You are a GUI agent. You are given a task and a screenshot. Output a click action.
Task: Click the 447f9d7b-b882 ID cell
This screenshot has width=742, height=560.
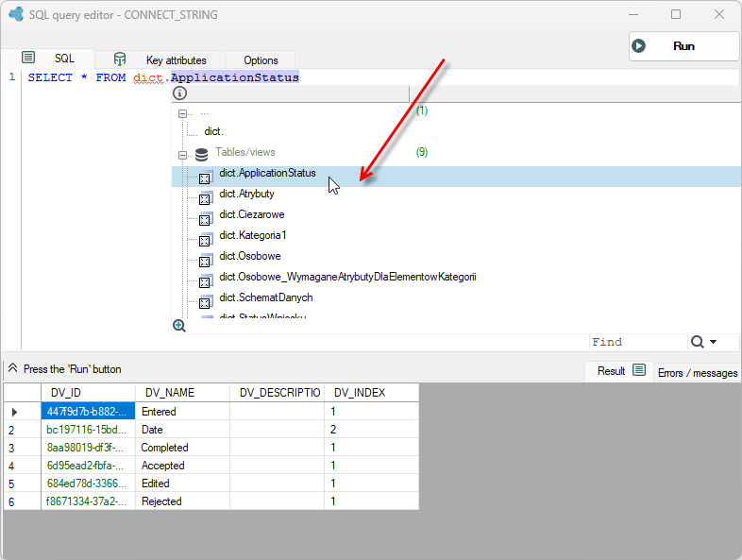[x=89, y=412]
